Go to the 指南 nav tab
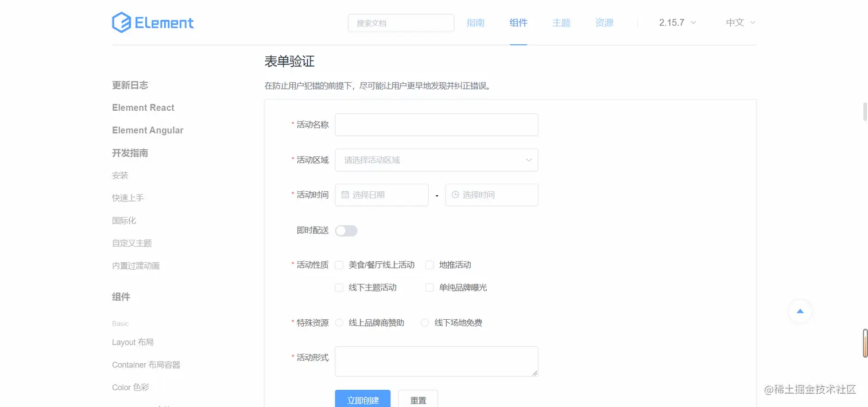The width and height of the screenshot is (868, 407). tap(475, 22)
